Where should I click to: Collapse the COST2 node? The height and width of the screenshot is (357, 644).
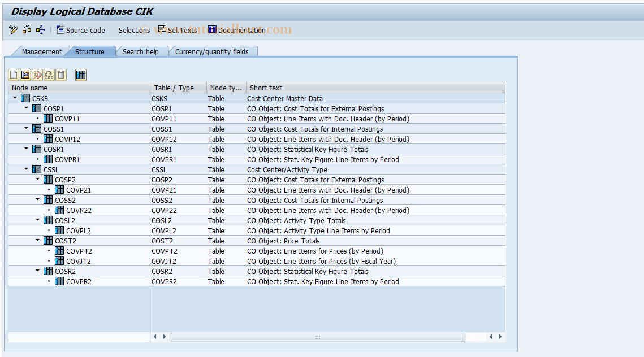click(37, 240)
